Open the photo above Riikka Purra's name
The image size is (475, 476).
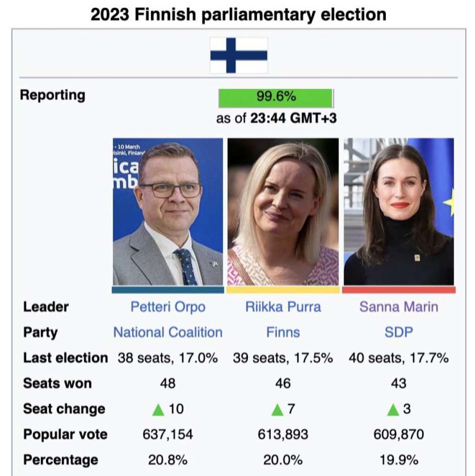coord(283,212)
